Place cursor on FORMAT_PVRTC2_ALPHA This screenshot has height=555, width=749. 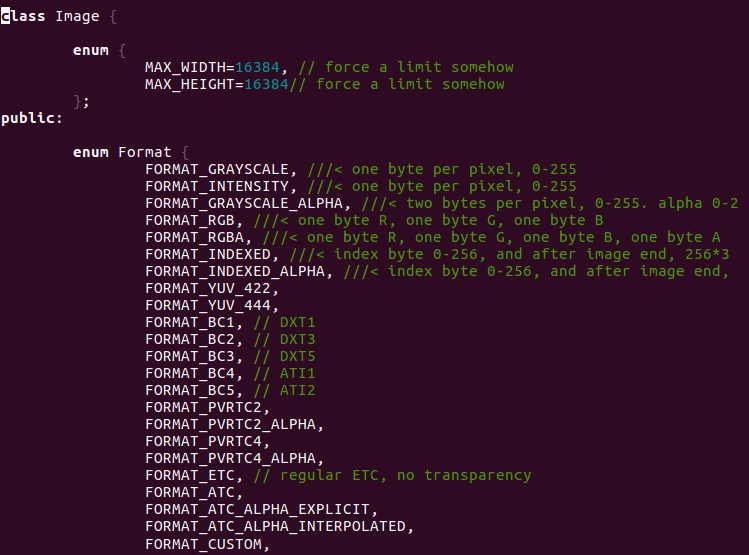point(235,424)
